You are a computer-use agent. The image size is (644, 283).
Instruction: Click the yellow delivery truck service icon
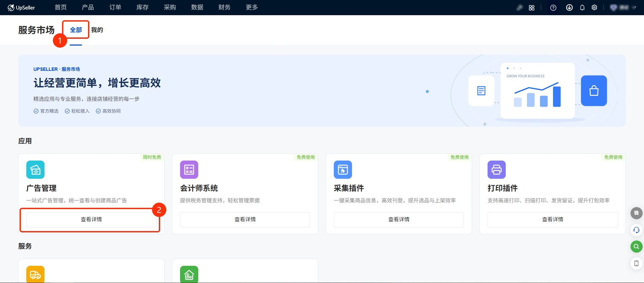(x=35, y=275)
